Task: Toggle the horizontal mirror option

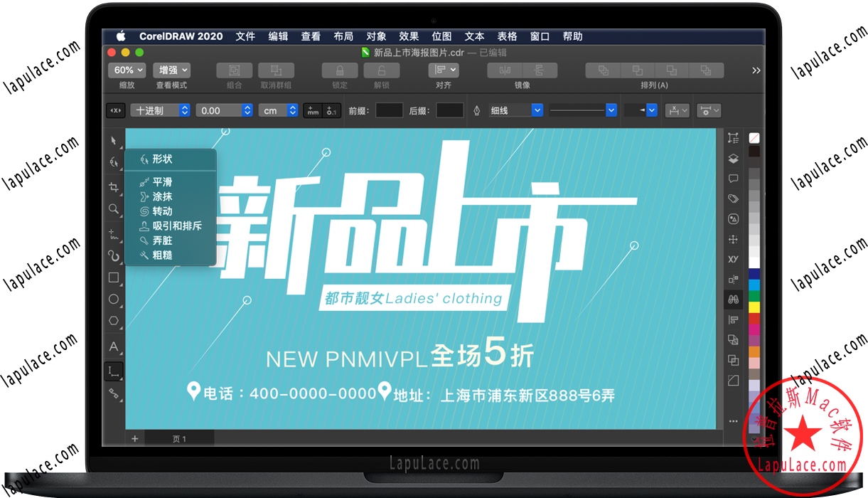Action: click(x=506, y=70)
